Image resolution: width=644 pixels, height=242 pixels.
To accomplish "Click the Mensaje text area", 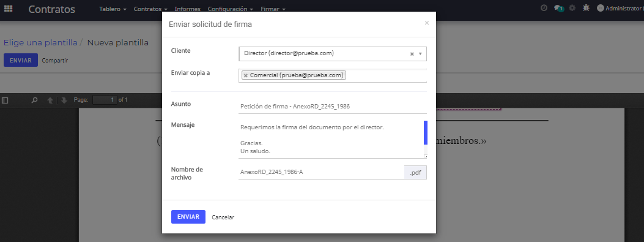I will point(331,139).
